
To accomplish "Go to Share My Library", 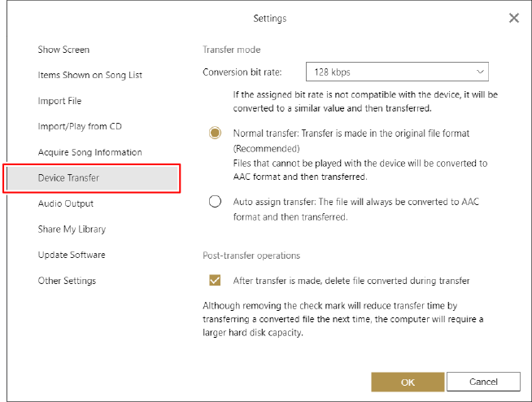I will [x=72, y=229].
